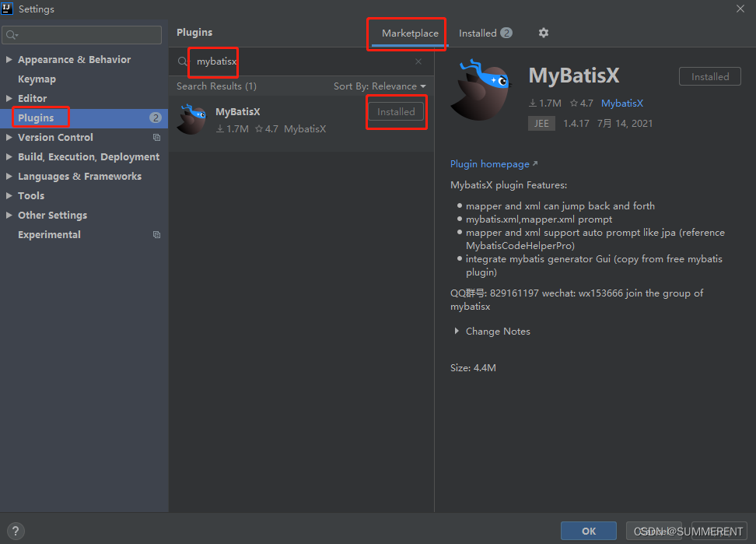Focus the settings search field
Screen dimensions: 756x544
[82, 35]
